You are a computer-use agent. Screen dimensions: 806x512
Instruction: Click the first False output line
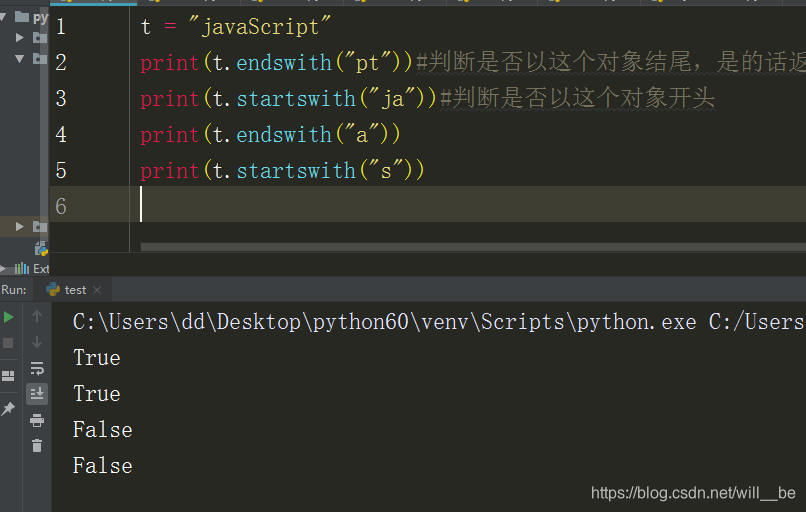pos(103,430)
